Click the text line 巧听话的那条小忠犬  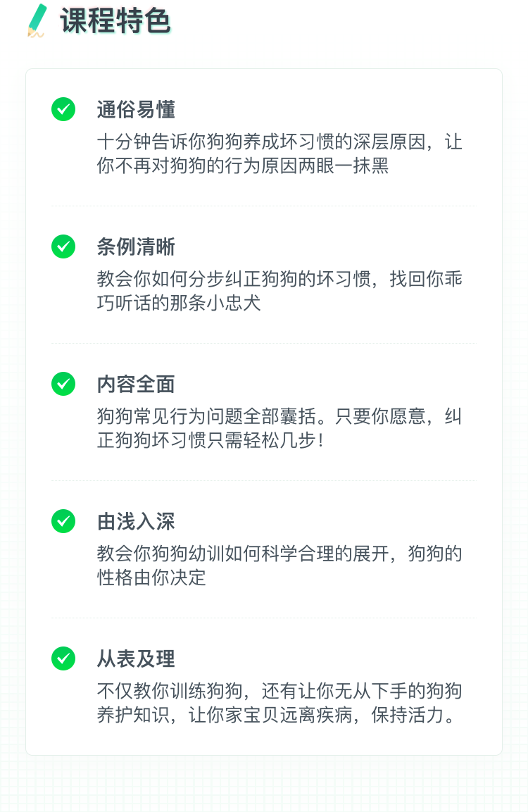tap(179, 303)
